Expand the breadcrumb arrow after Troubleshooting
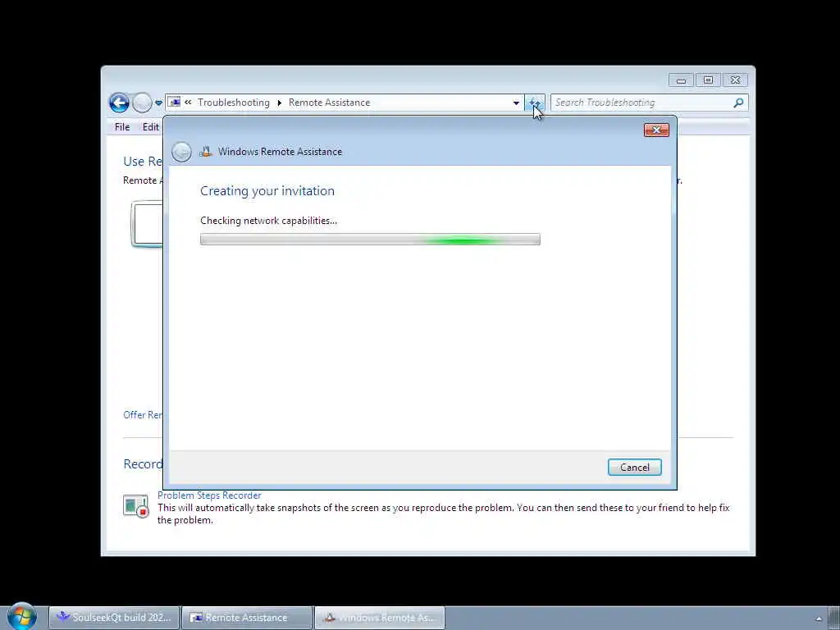 pos(280,103)
